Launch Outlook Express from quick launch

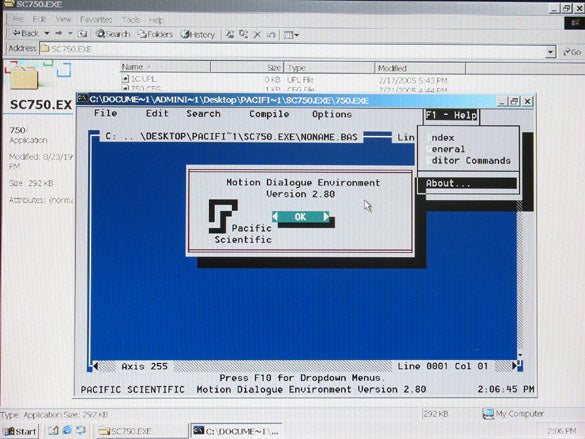point(81,430)
